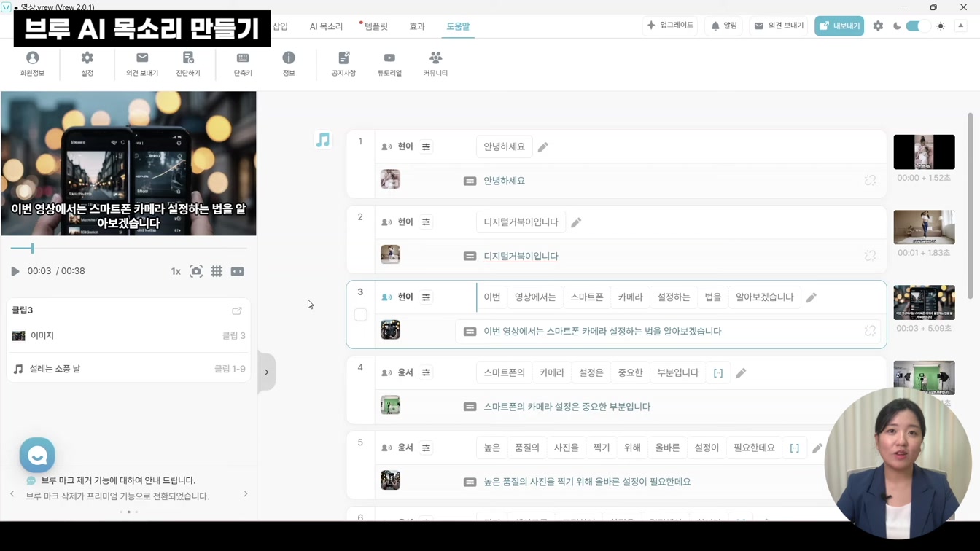Click the word 스마트폰 in clip 3

click(587, 297)
